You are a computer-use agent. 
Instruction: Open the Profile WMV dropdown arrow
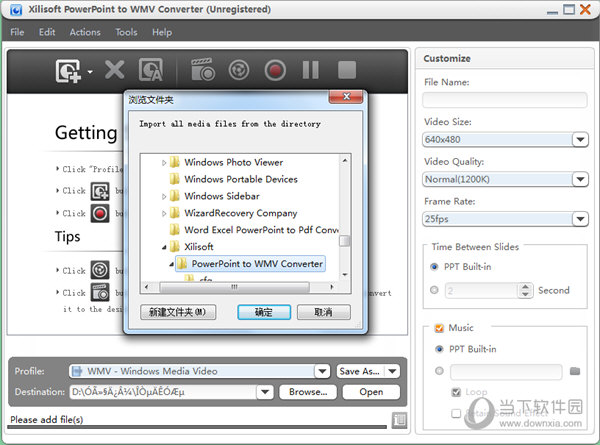tap(322, 371)
